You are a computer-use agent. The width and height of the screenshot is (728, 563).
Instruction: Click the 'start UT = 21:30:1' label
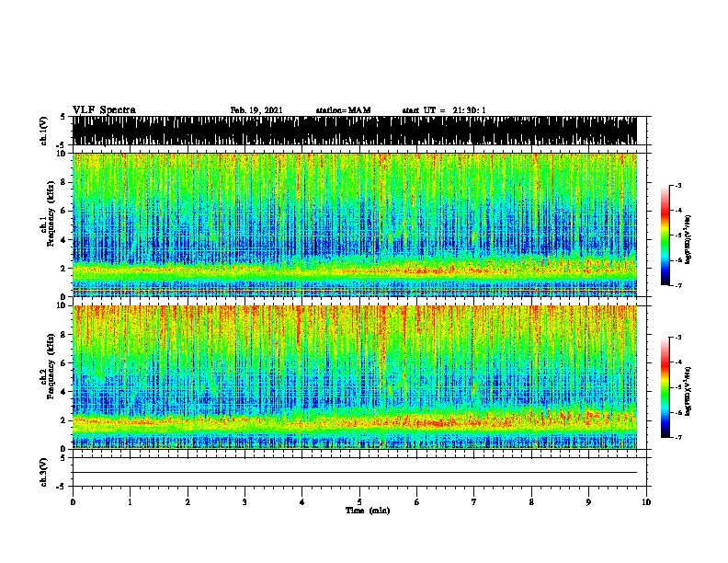pyautogui.click(x=444, y=110)
